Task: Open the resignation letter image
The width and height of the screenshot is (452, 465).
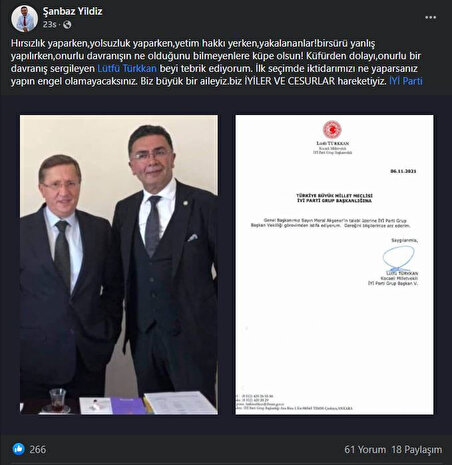Action: click(334, 265)
